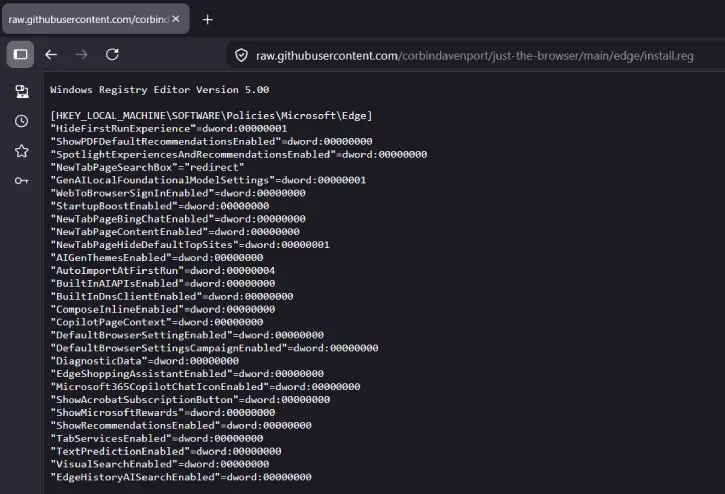725x494 pixels.
Task: Click the "TextPredictionEnabled" line
Action: pyautogui.click(x=166, y=452)
